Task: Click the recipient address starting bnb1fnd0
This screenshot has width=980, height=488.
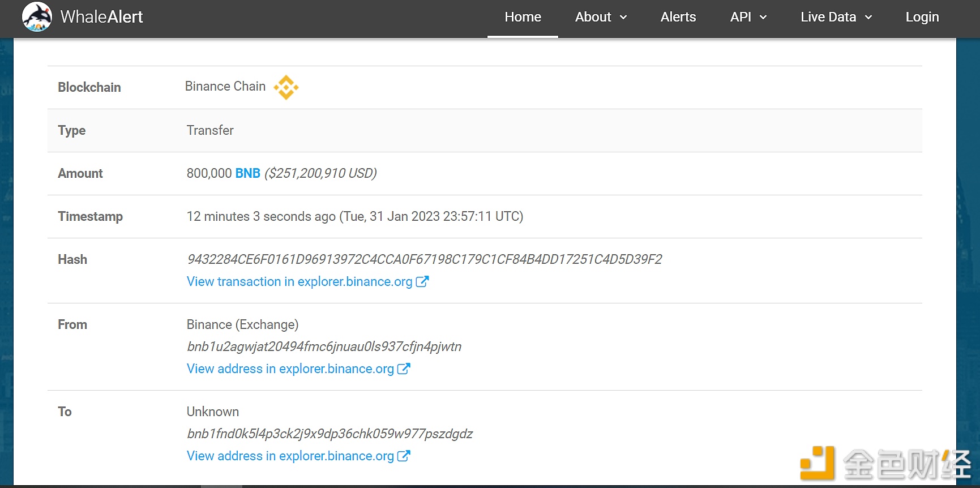Action: pyautogui.click(x=329, y=434)
